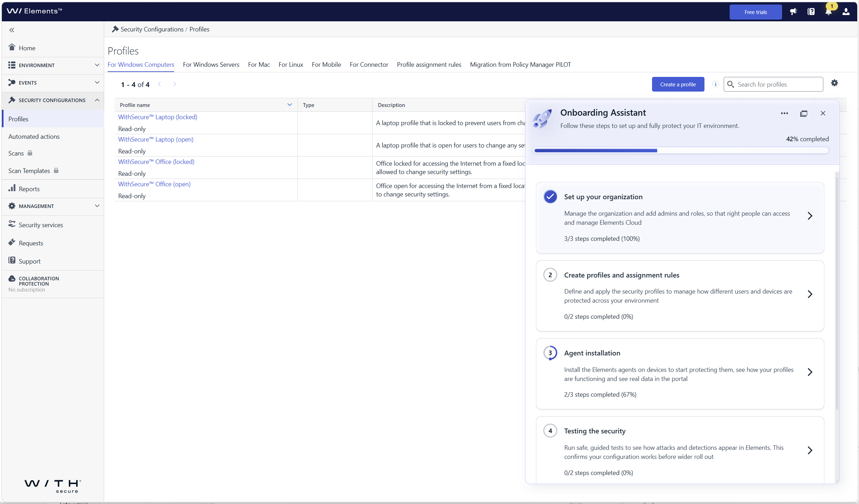Go to Home in sidebar
Screen dimensions: 859x504
[52, 48]
